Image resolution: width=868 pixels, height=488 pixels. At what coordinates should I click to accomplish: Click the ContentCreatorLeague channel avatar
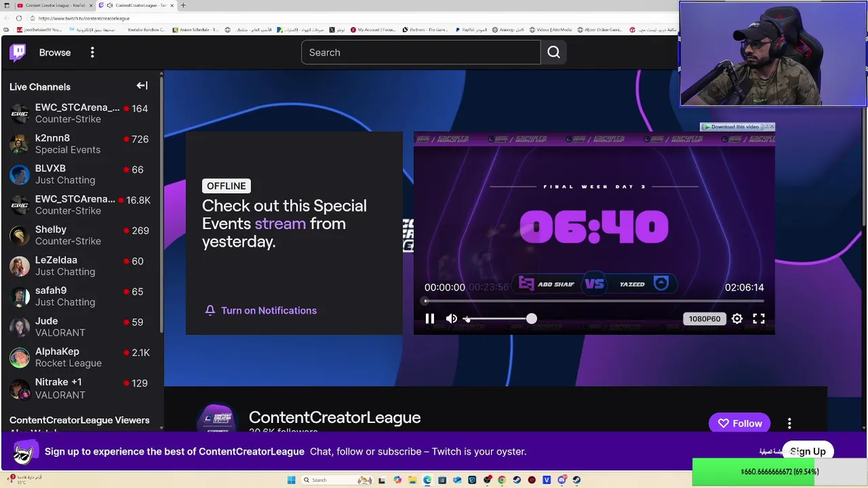(x=217, y=419)
